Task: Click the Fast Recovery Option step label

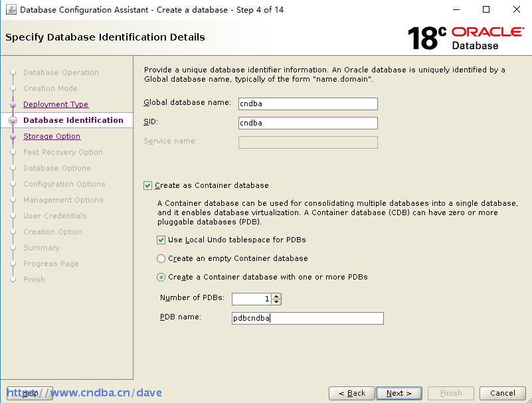Action: pos(63,152)
